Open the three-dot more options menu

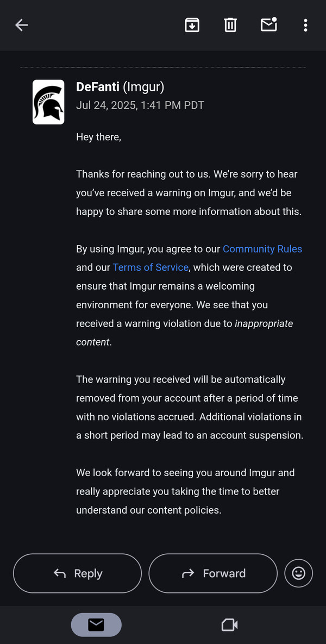point(305,26)
